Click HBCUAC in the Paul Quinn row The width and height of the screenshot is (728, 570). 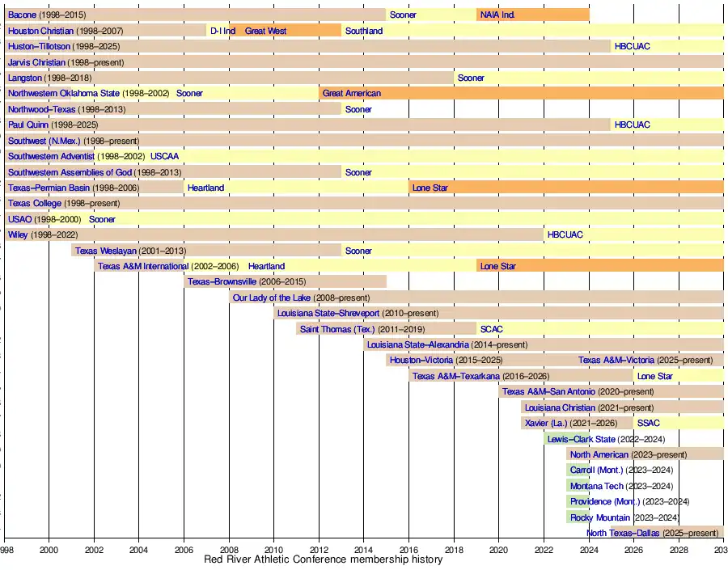(633, 125)
